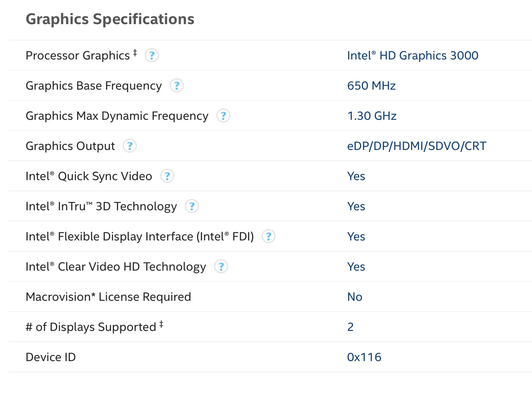532x393 pixels.
Task: Click Yes for Intel InTru 3D Technology
Action: tap(356, 206)
